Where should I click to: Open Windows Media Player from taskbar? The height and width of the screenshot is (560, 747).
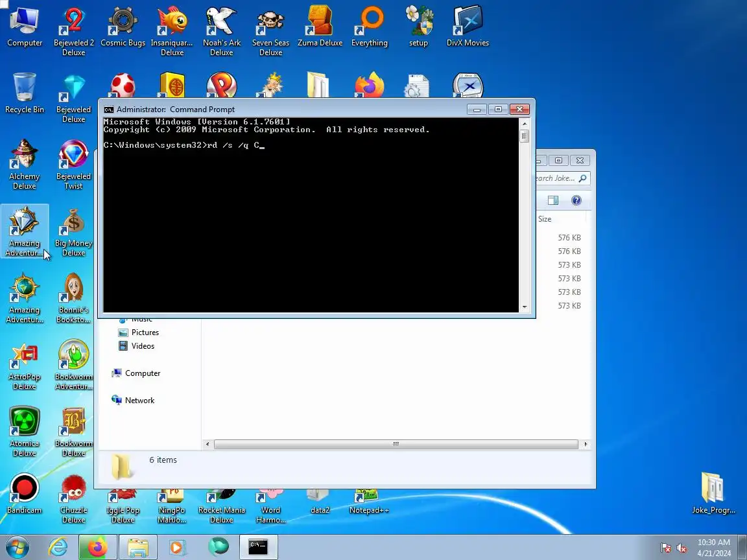[x=177, y=547]
